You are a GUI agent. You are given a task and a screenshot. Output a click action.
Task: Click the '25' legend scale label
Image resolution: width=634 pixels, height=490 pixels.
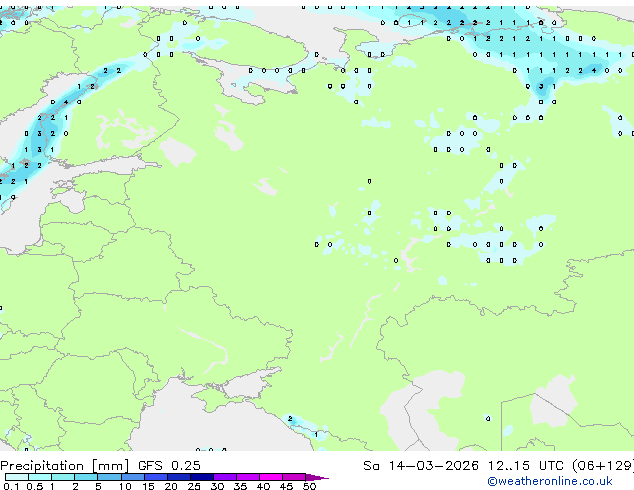194,486
